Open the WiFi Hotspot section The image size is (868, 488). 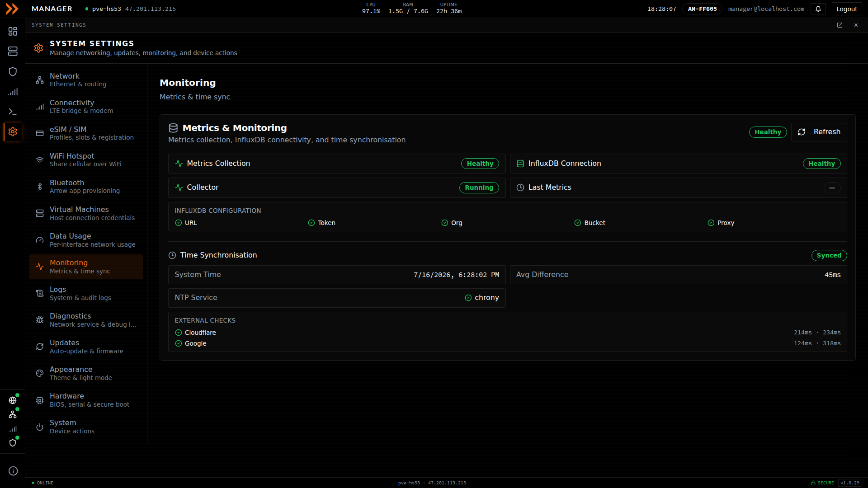pyautogui.click(x=86, y=160)
